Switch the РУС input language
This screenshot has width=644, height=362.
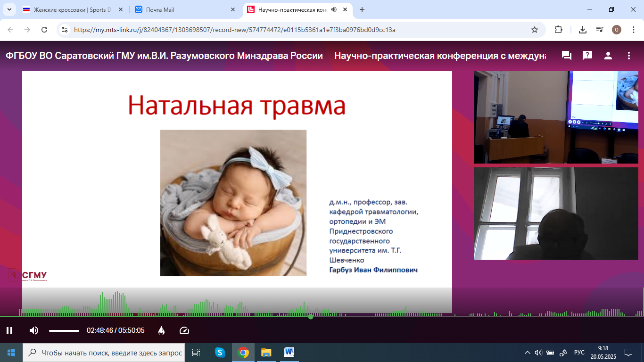(x=579, y=353)
